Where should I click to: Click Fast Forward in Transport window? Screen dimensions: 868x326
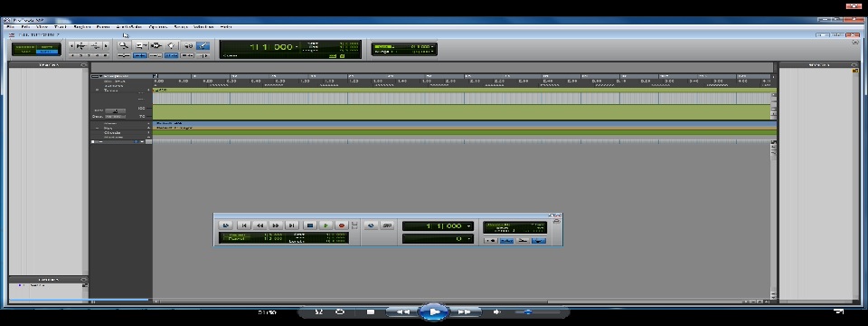click(276, 225)
